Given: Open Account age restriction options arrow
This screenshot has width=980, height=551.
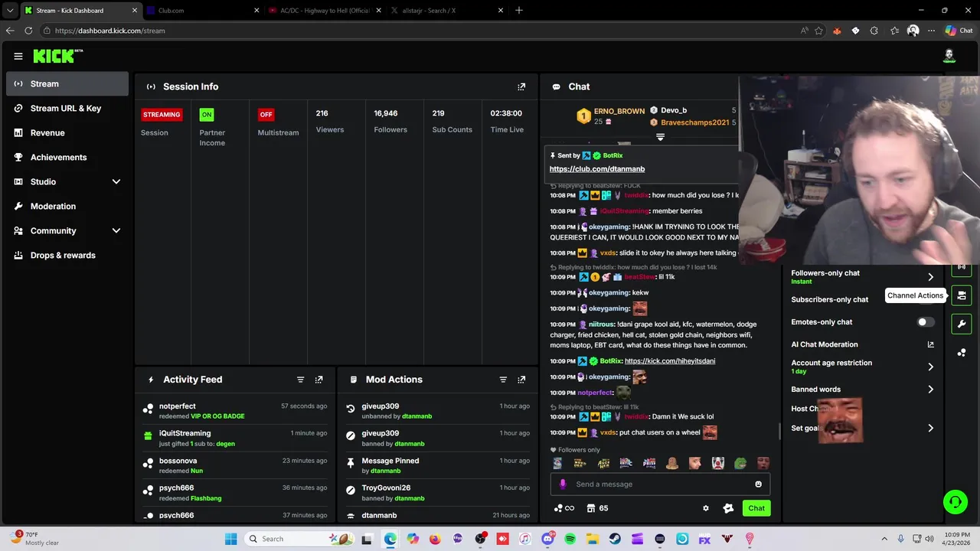Looking at the screenshot, I should tap(930, 367).
